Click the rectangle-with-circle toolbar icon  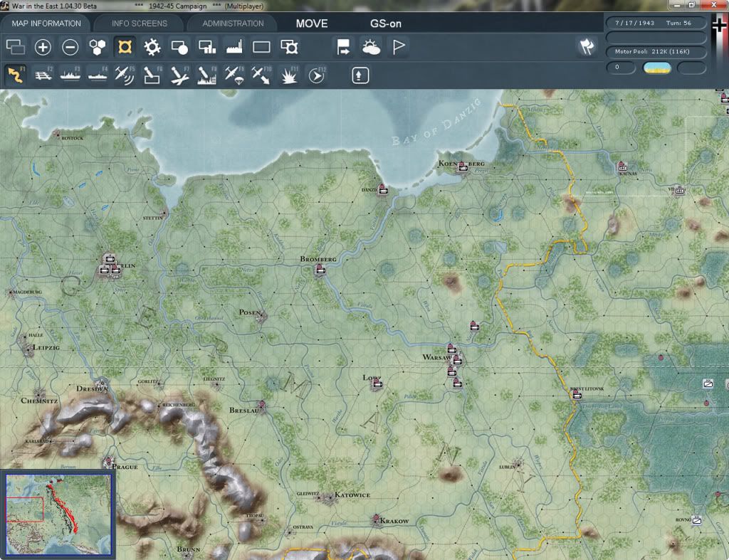(x=179, y=47)
